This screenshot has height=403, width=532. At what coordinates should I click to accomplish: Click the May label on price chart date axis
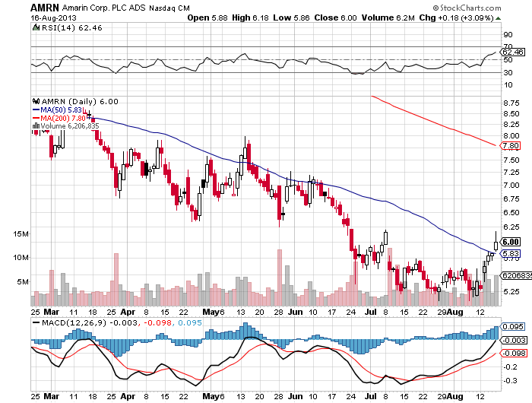coord(211,312)
